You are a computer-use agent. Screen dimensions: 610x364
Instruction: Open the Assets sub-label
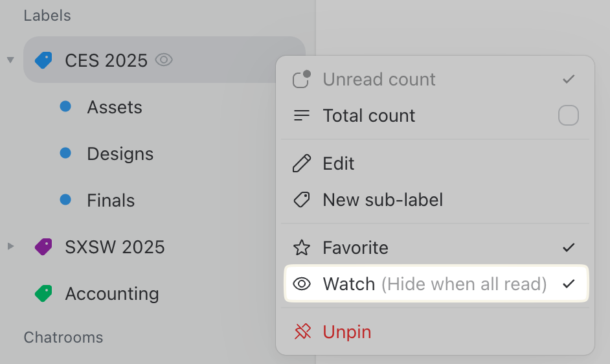point(115,108)
